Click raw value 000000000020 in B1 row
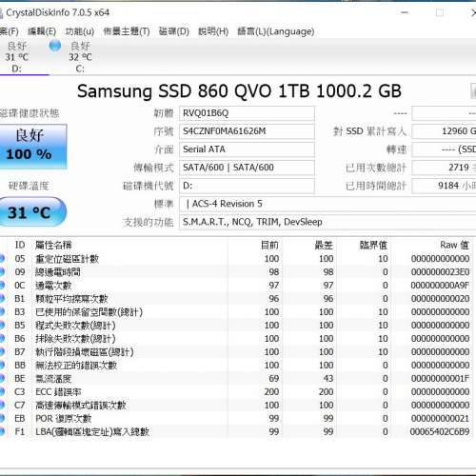Screen dimensions: 476x476 coord(440,299)
